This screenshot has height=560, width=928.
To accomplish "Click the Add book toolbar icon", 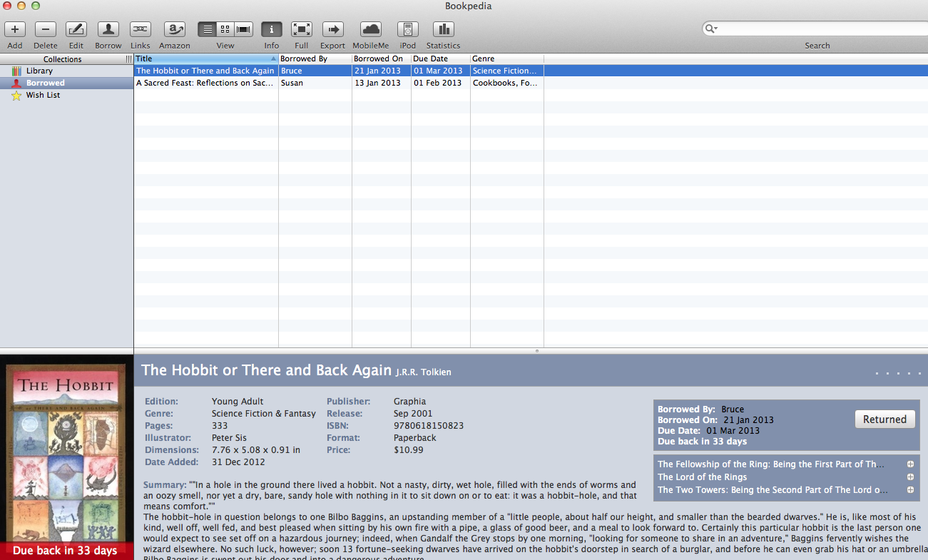I will (x=15, y=29).
